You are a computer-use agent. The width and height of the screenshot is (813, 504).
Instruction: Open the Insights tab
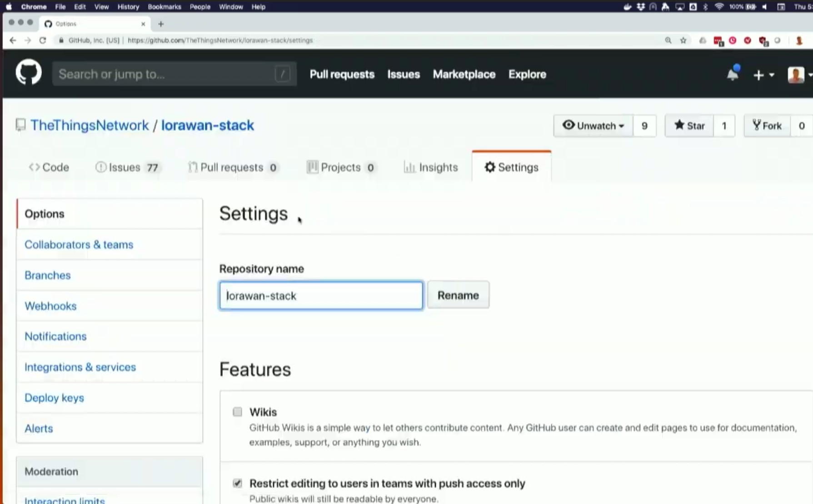[x=431, y=167]
